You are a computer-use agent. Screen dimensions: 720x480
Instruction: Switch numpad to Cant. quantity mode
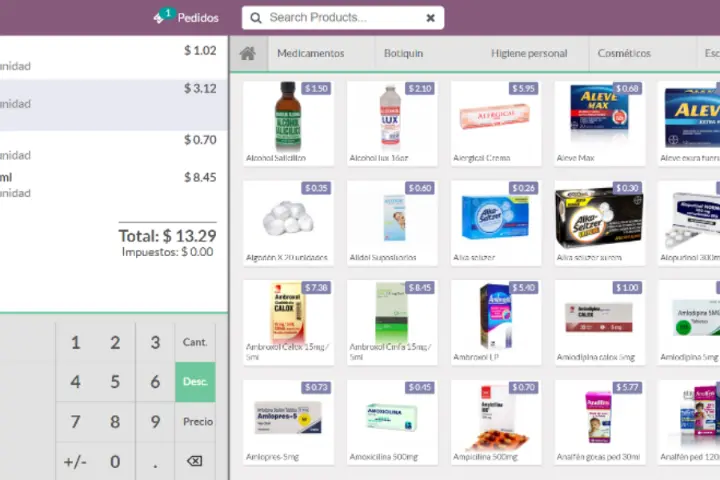click(x=195, y=342)
